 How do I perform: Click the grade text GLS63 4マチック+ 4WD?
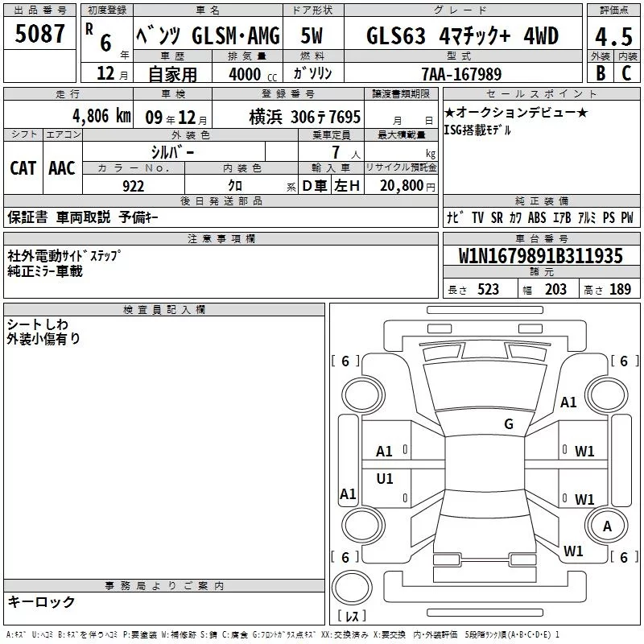coord(462,35)
